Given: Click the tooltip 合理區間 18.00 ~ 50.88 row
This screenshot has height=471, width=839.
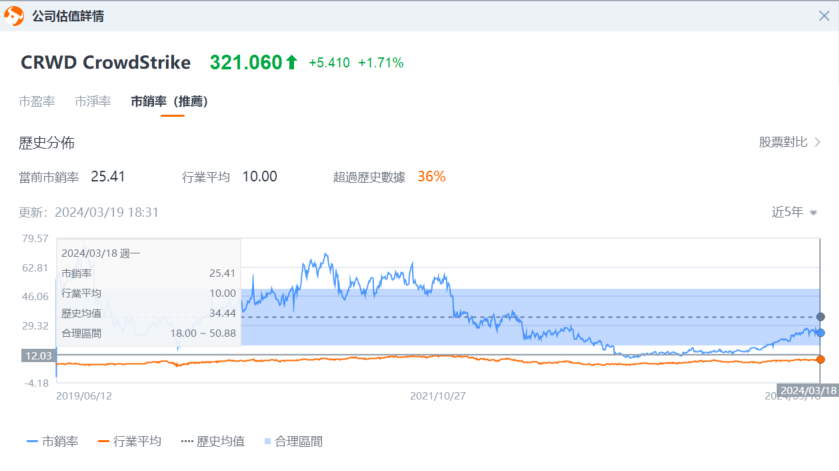Looking at the screenshot, I should tap(148, 333).
